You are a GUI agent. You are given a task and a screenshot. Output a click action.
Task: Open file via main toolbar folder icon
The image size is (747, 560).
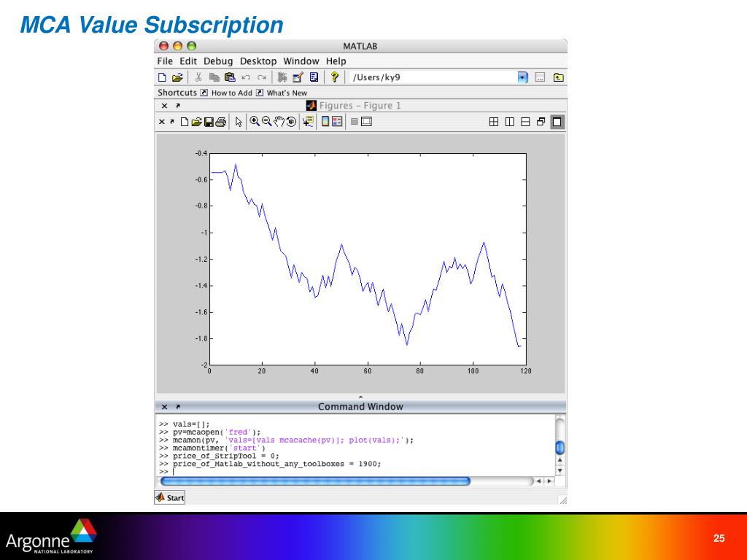pyautogui.click(x=177, y=77)
